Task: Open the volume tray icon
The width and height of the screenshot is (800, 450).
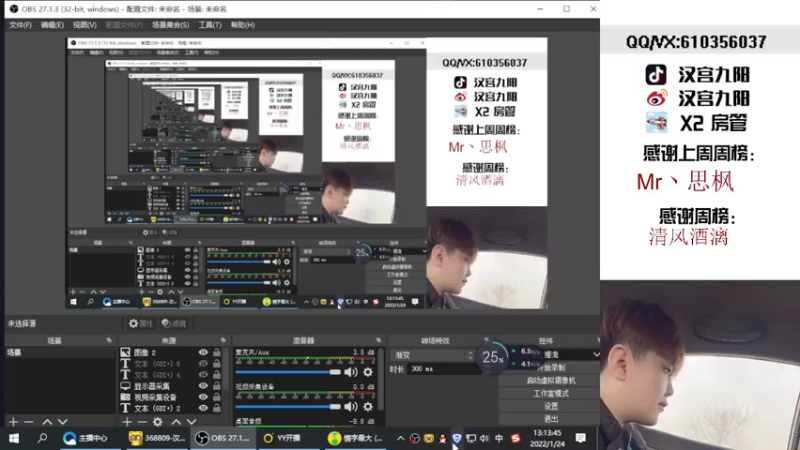Action: 484,438
